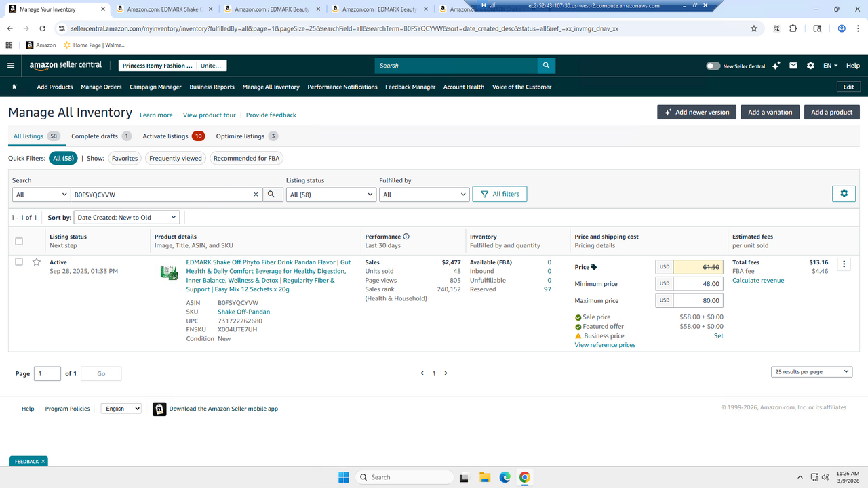Click the Seller Central search magnifier button
Screen dimensions: 868x488
click(547, 66)
